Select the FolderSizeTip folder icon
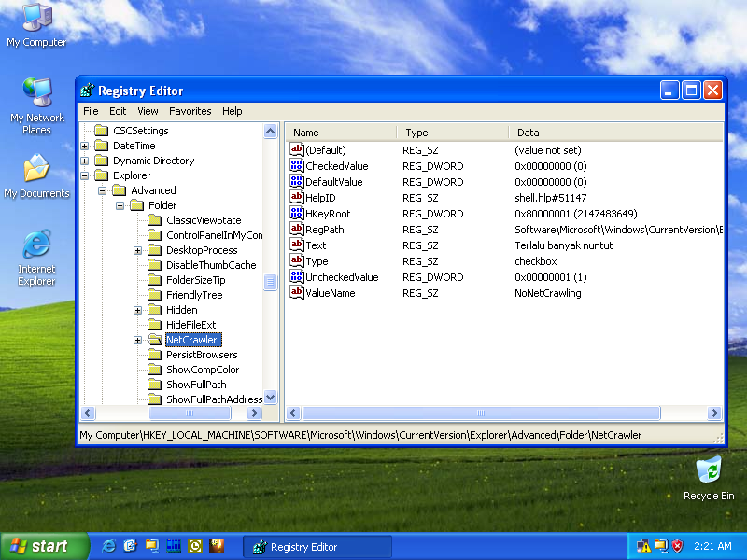The image size is (747, 560). click(154, 280)
